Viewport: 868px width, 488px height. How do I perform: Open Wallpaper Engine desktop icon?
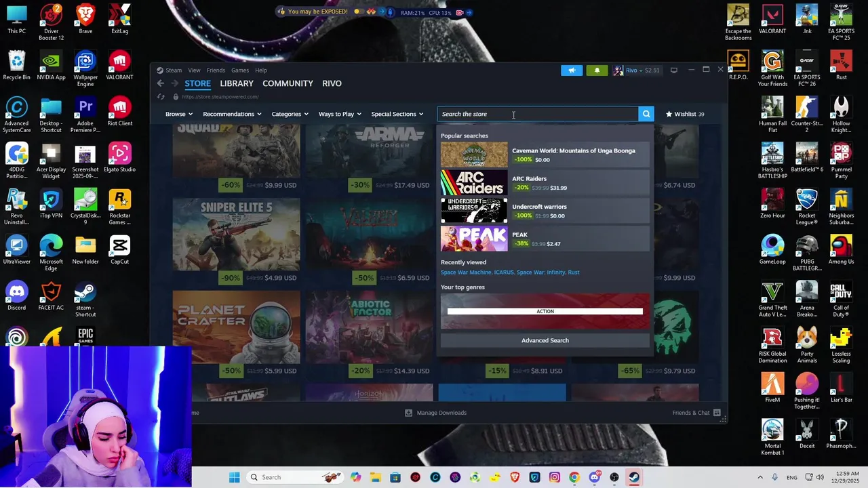[x=85, y=69]
